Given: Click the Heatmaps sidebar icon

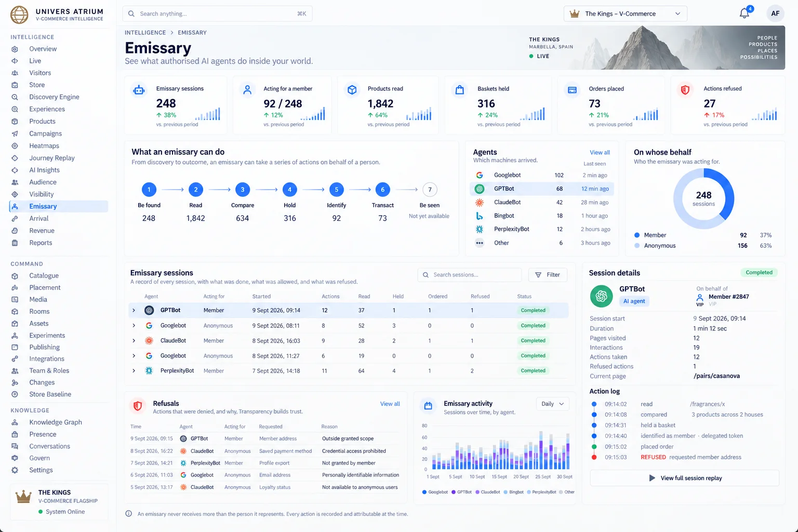Looking at the screenshot, I should click(x=15, y=146).
